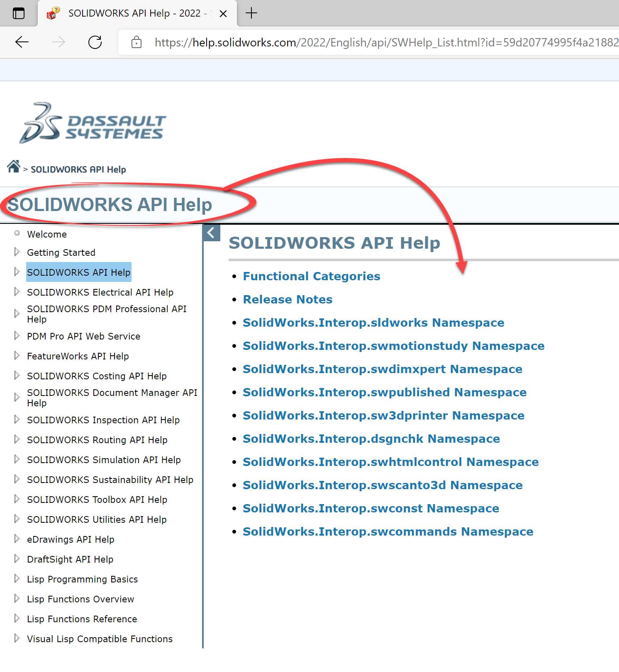Expand the Getting Started tree node
Screen dimensions: 619x672
pyautogui.click(x=17, y=252)
